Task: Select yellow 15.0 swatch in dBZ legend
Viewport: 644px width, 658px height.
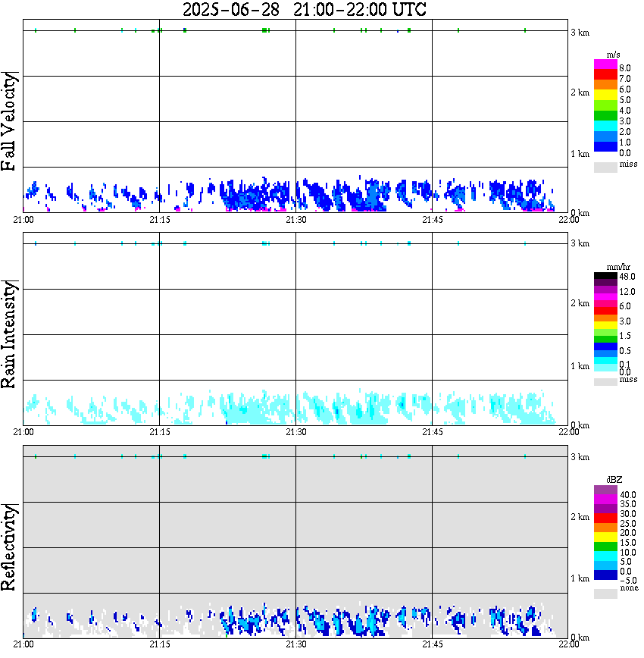Action: point(605,537)
